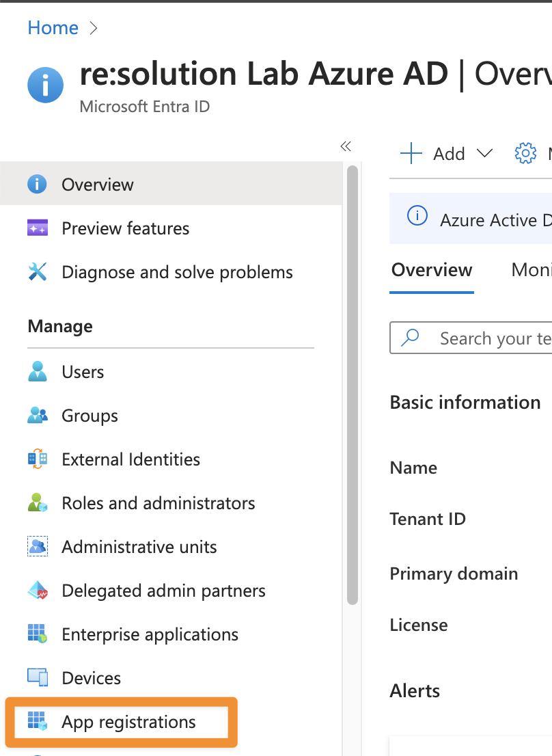The image size is (552, 756).
Task: Click the info icon in Azure Active banner
Action: pyautogui.click(x=417, y=215)
